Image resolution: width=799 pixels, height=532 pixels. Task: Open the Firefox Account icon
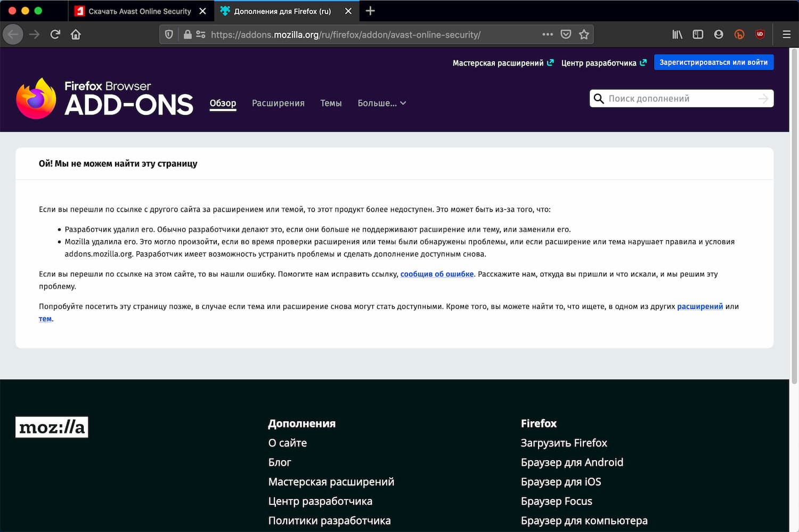pos(719,34)
